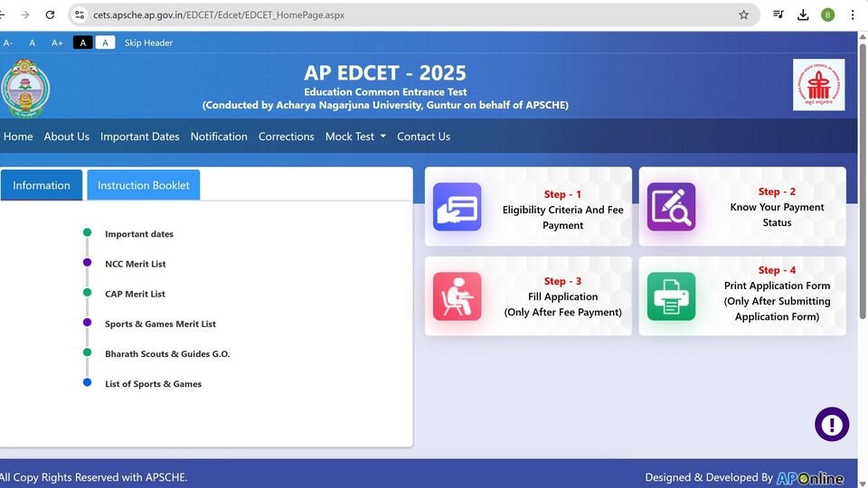The height and width of the screenshot is (488, 868).
Task: Click the scrollbar down arrow
Action: [x=863, y=483]
